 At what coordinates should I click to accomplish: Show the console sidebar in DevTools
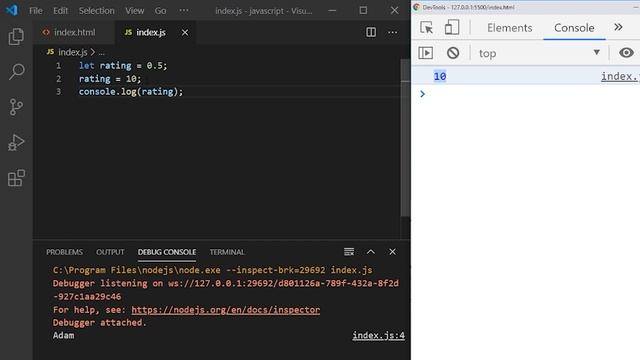pyautogui.click(x=425, y=53)
